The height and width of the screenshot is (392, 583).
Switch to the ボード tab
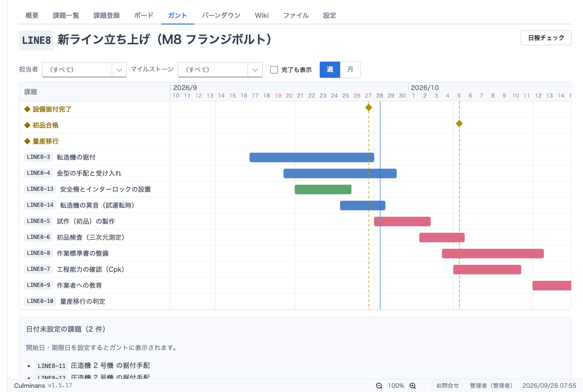(144, 15)
